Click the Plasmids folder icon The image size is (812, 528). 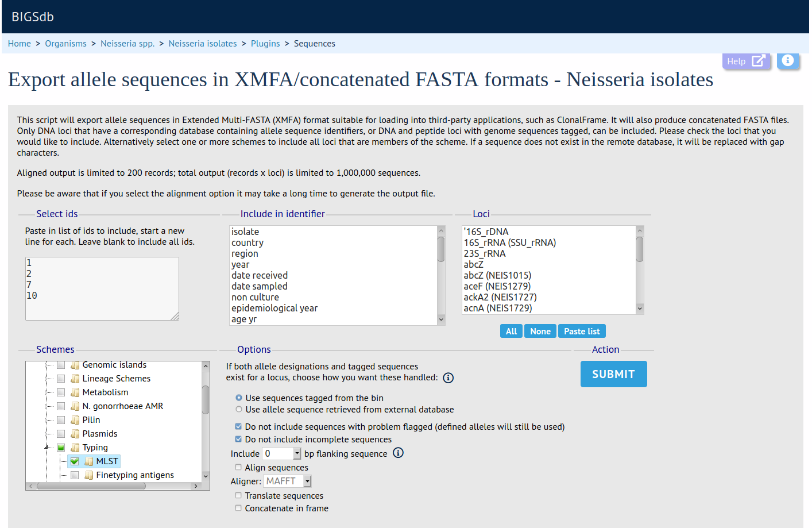click(75, 434)
